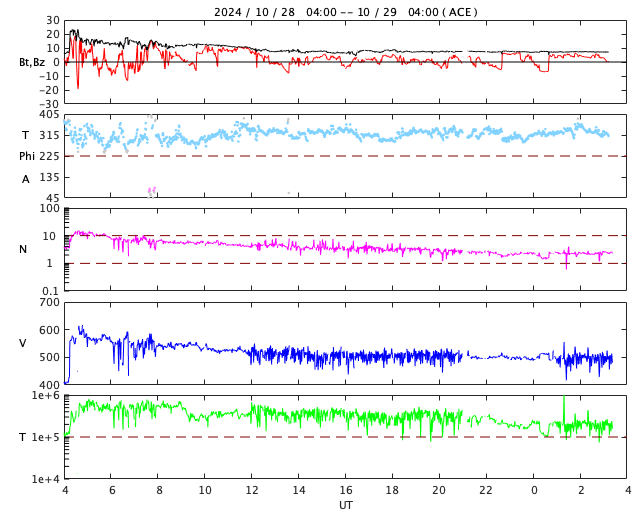The width and height of the screenshot is (640, 512).
Task: Click the '0.1' tick on the density axis
Action: 51,291
